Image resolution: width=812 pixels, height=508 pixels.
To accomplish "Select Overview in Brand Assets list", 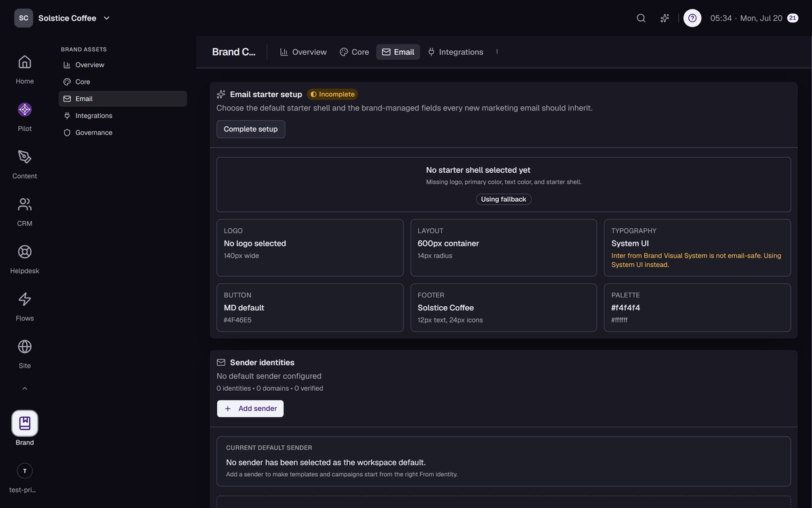I will [x=122, y=65].
